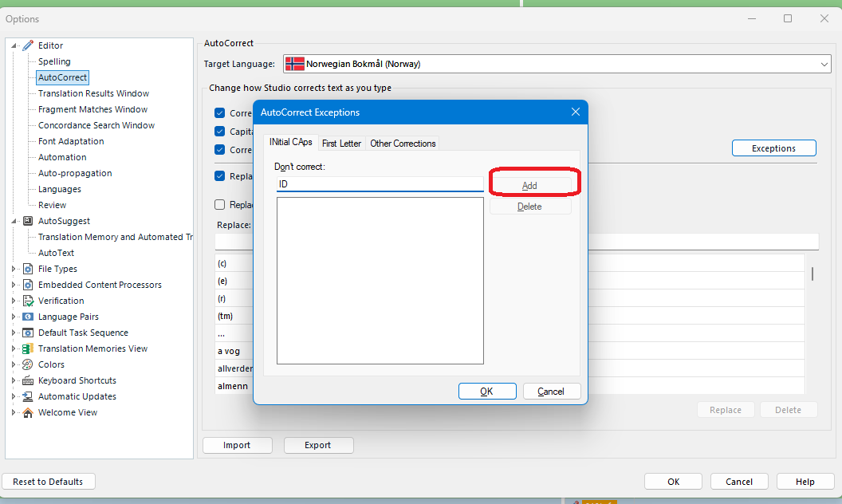The image size is (842, 504).
Task: Click the Keyboard Shortcuts keyboard icon
Action: point(28,380)
